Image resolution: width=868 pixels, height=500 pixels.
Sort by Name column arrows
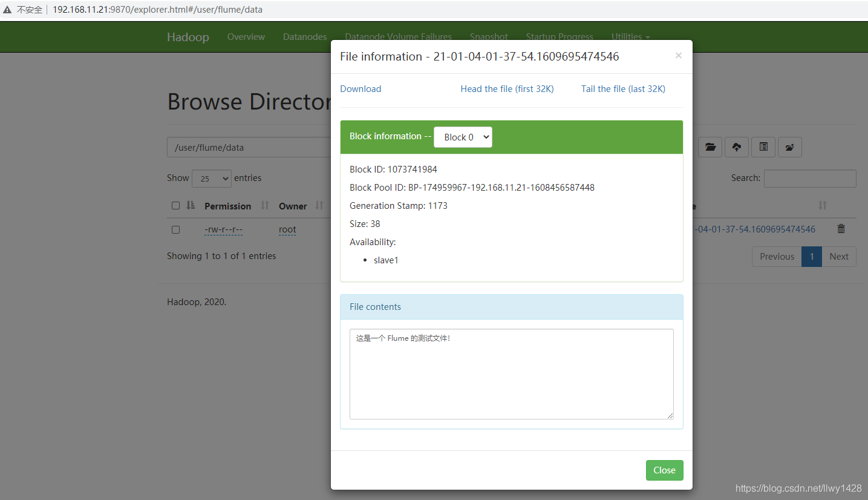(822, 206)
